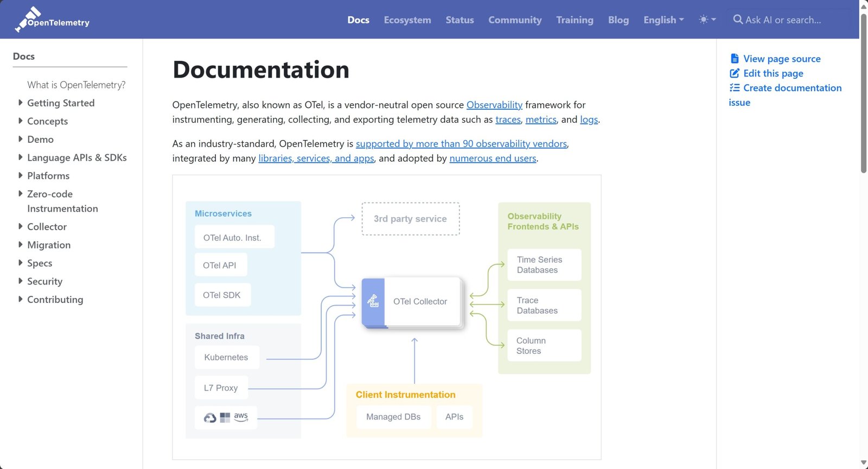Click Time Series Databases box in diagram
Viewport: 868px width, 469px height.
(x=544, y=265)
